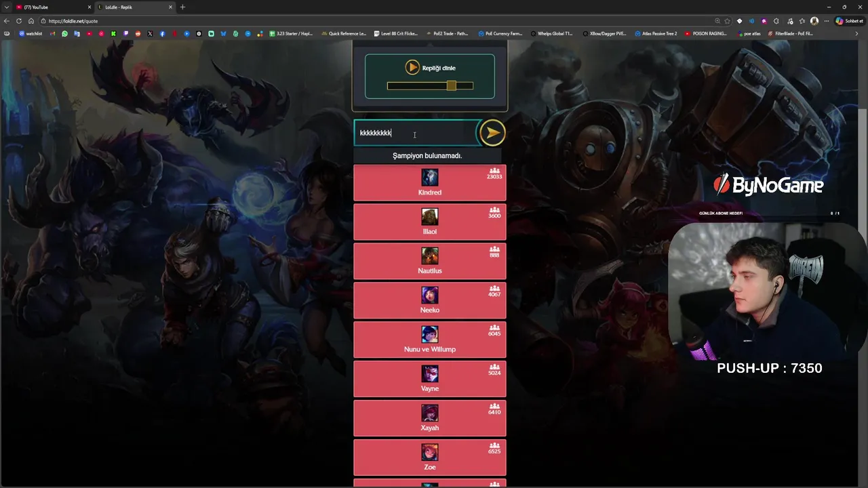Open the Reddit bookmark icon
Viewport: 868px width, 488px height.
(x=138, y=33)
